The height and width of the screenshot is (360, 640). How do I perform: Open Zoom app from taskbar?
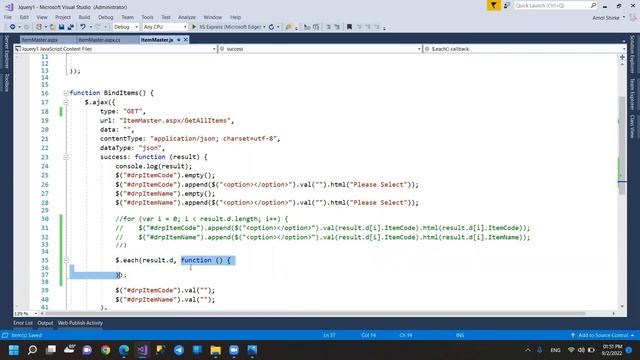(x=234, y=350)
